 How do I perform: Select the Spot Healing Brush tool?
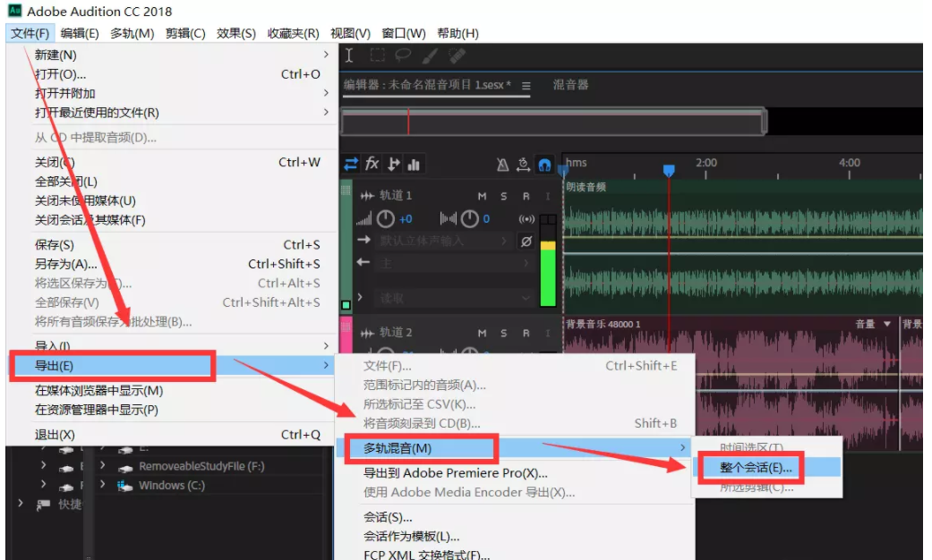(x=457, y=55)
